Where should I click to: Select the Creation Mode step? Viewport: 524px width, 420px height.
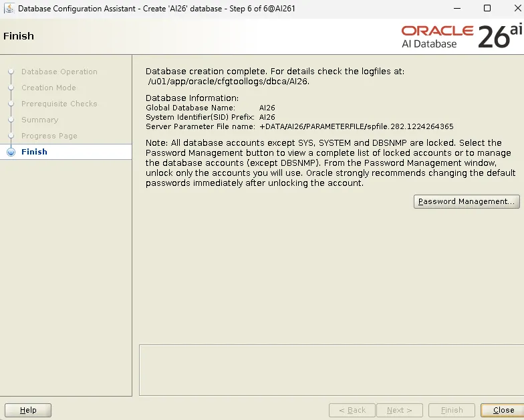tap(48, 88)
